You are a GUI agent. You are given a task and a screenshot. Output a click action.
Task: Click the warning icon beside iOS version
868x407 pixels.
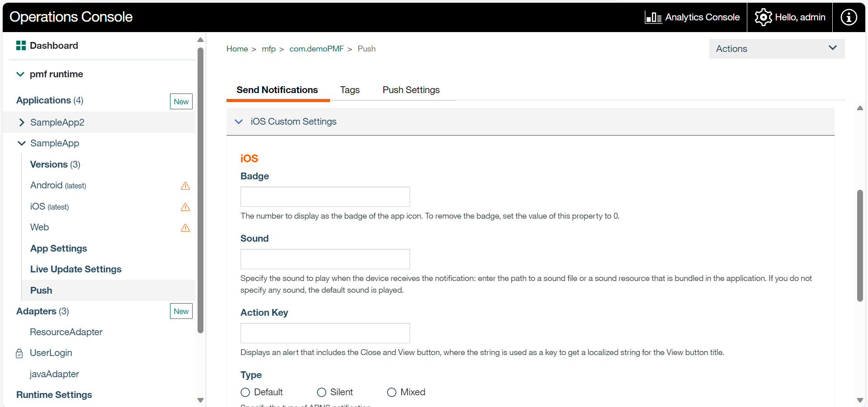click(185, 207)
